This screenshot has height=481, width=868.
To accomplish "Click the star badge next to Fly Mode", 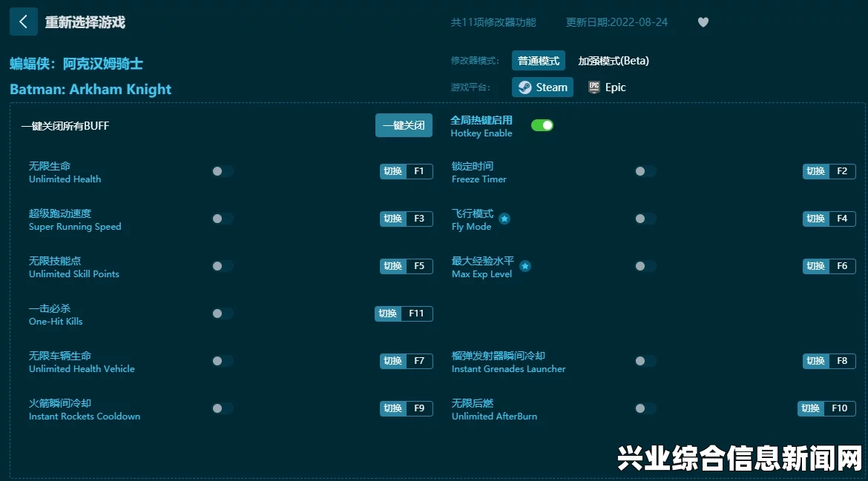I will pyautogui.click(x=504, y=219).
